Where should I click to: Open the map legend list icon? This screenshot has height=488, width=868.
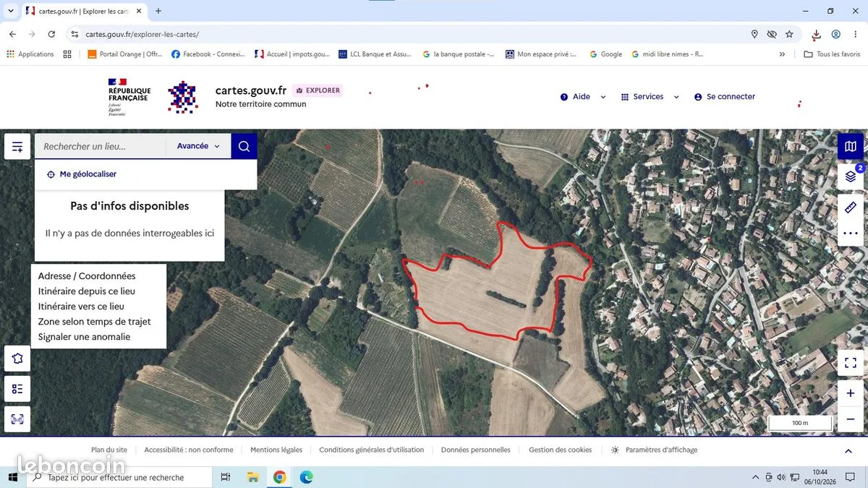coord(17,389)
